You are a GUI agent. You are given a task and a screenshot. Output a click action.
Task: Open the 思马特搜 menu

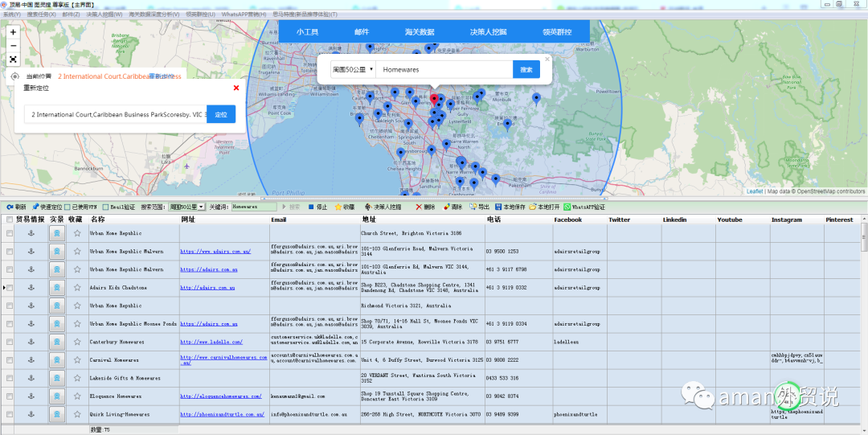(x=305, y=14)
